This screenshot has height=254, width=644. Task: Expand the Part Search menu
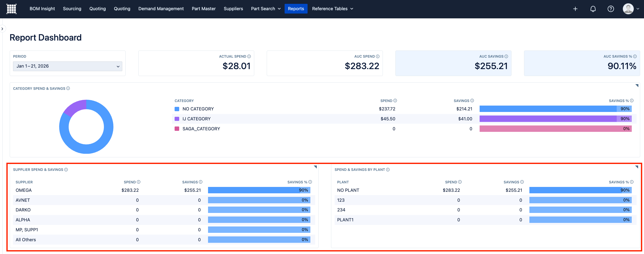click(266, 9)
